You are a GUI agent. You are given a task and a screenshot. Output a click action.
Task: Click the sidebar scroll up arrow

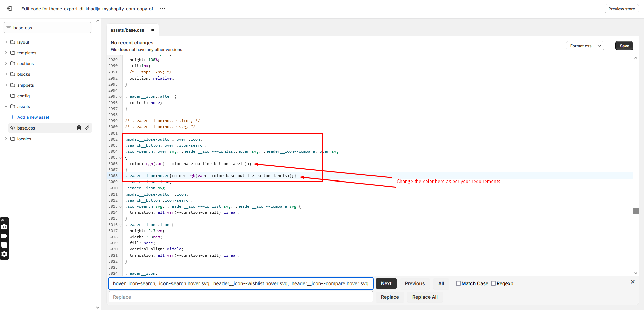(98, 21)
